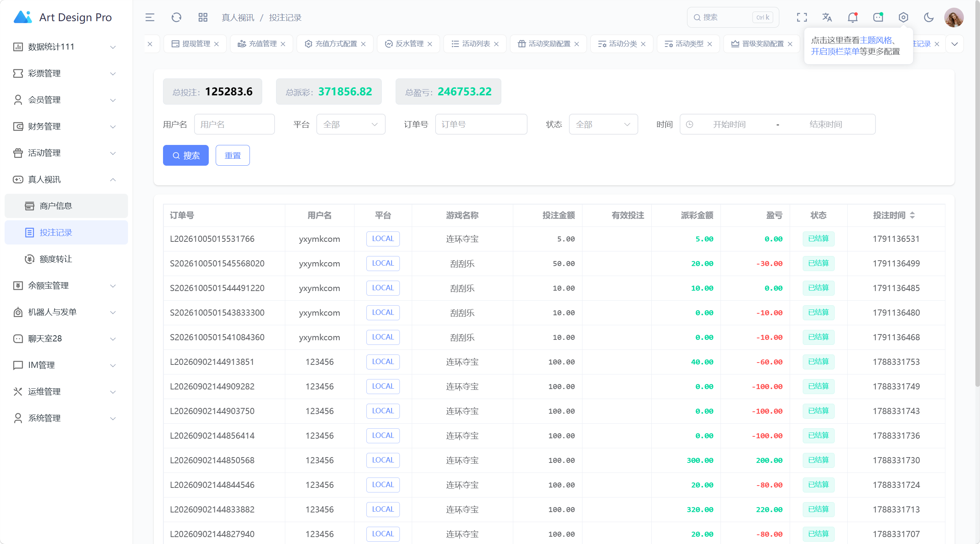Image resolution: width=980 pixels, height=544 pixels.
Task: Switch to the 活动列表 tab
Action: coord(475,44)
